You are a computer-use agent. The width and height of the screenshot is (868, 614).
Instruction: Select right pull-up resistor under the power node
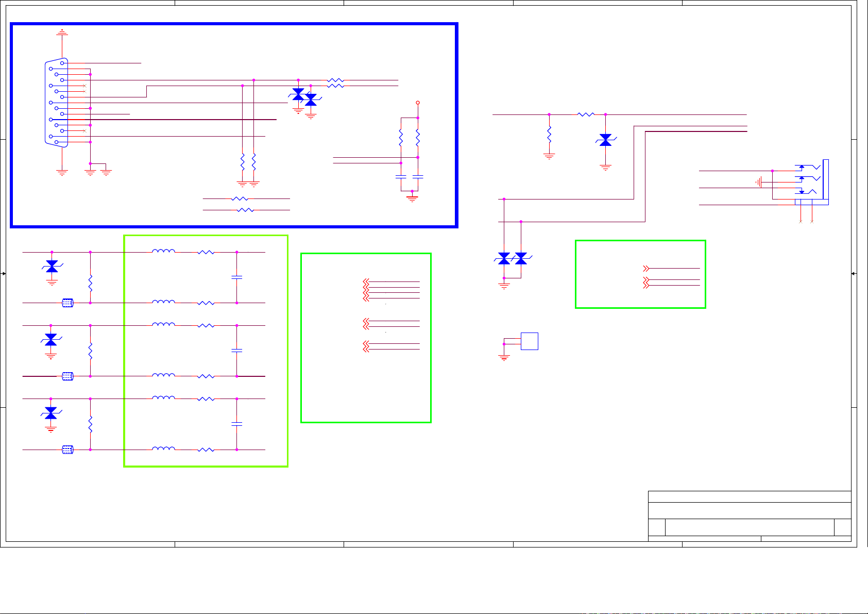click(x=418, y=138)
